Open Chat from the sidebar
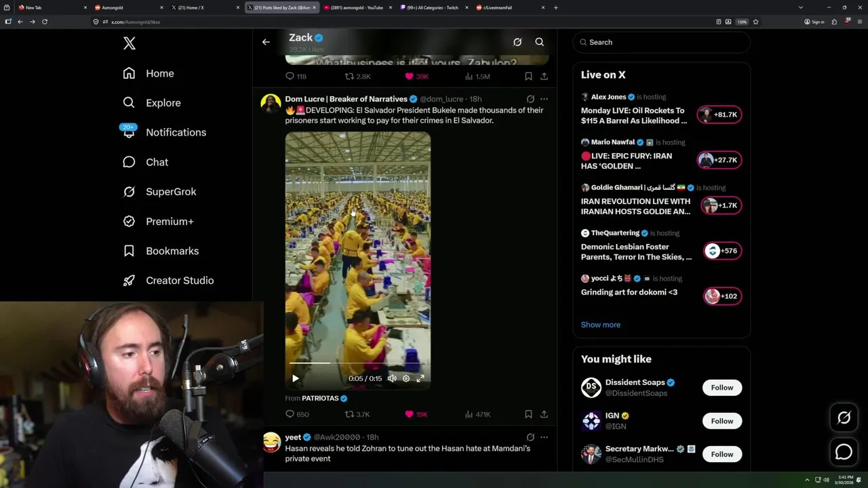 (146, 162)
